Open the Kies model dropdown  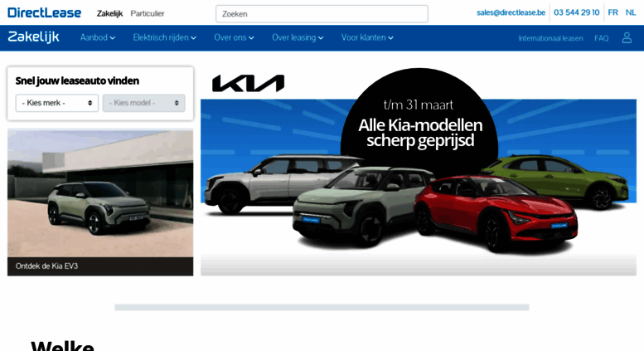(x=143, y=103)
